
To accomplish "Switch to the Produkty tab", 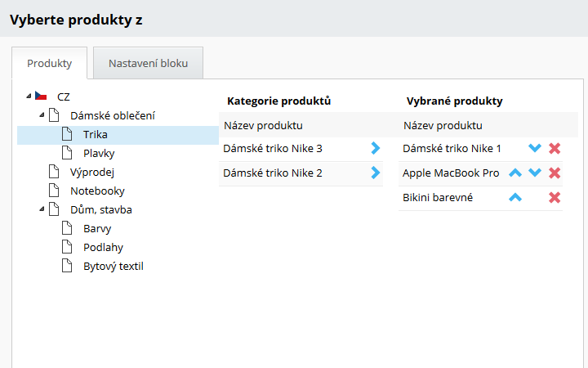I will coord(50,63).
